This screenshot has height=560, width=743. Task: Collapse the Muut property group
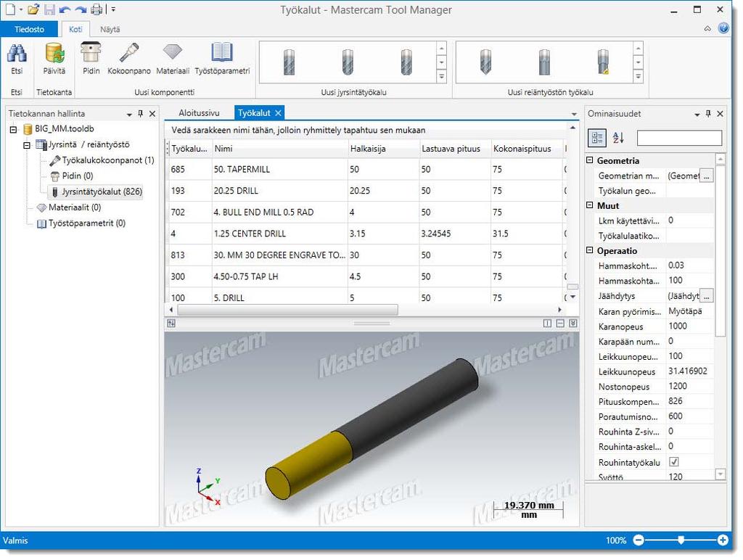pyautogui.click(x=590, y=205)
